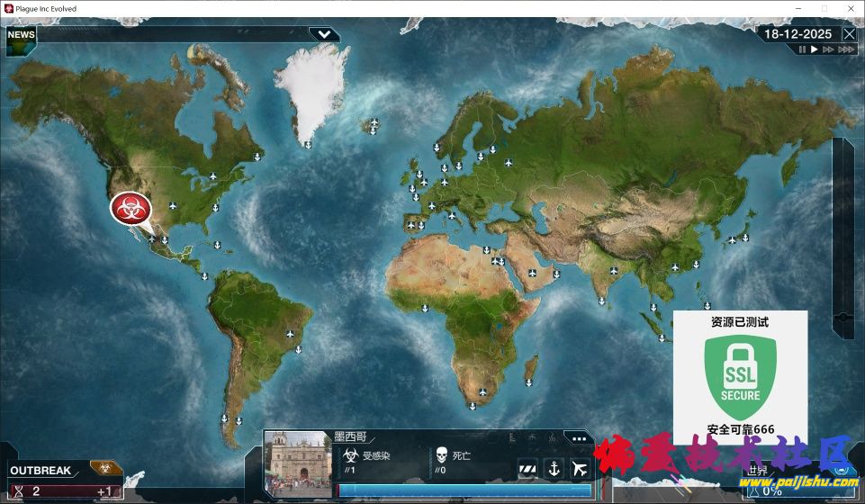The height and width of the screenshot is (504, 865).
Task: Expand the news ticker chevron dropdown
Action: [324, 34]
